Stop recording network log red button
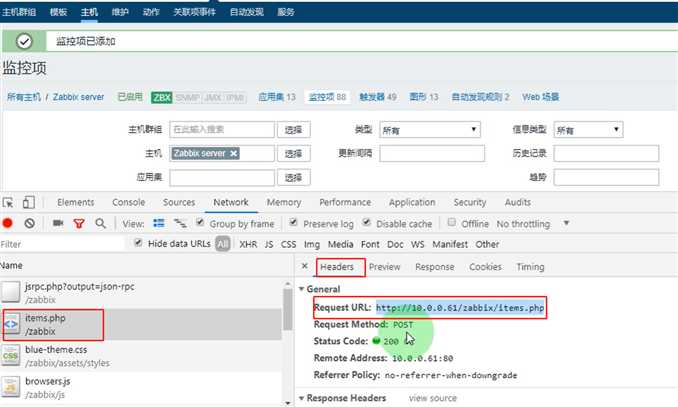Screen dimensions: 678x407 coord(7,223)
